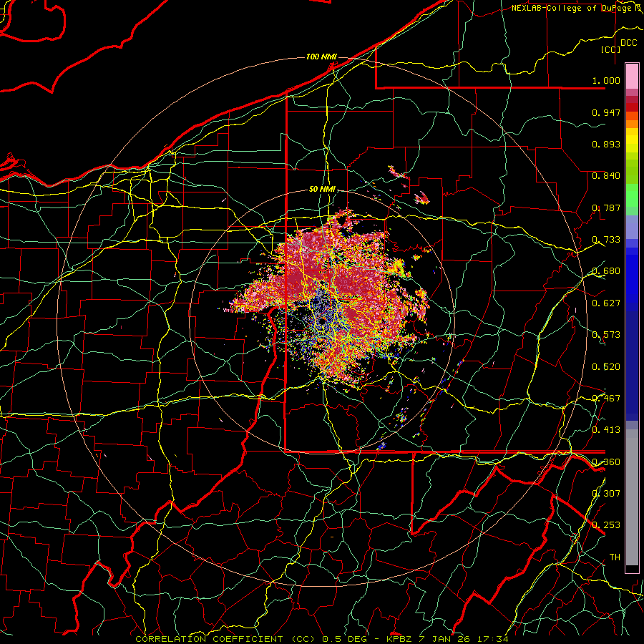
Task: Click the 0.787 scale value
Action: click(606, 208)
